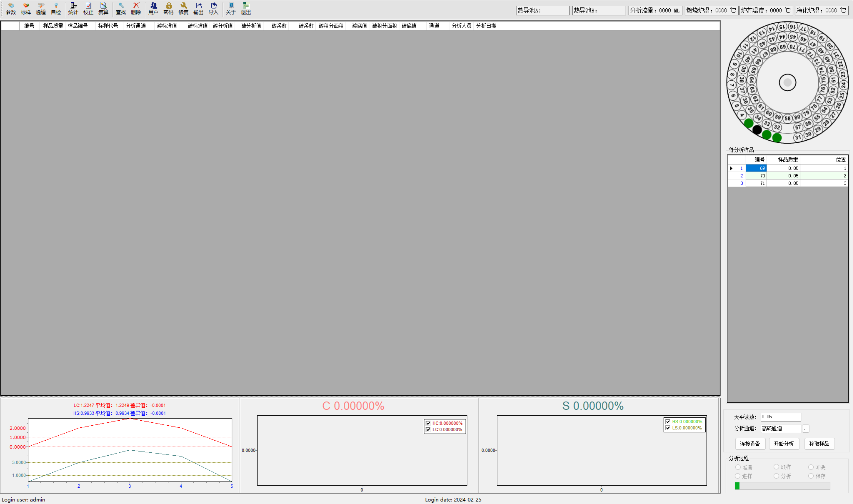Click the C 0.00000% carbon result label

[353, 406]
